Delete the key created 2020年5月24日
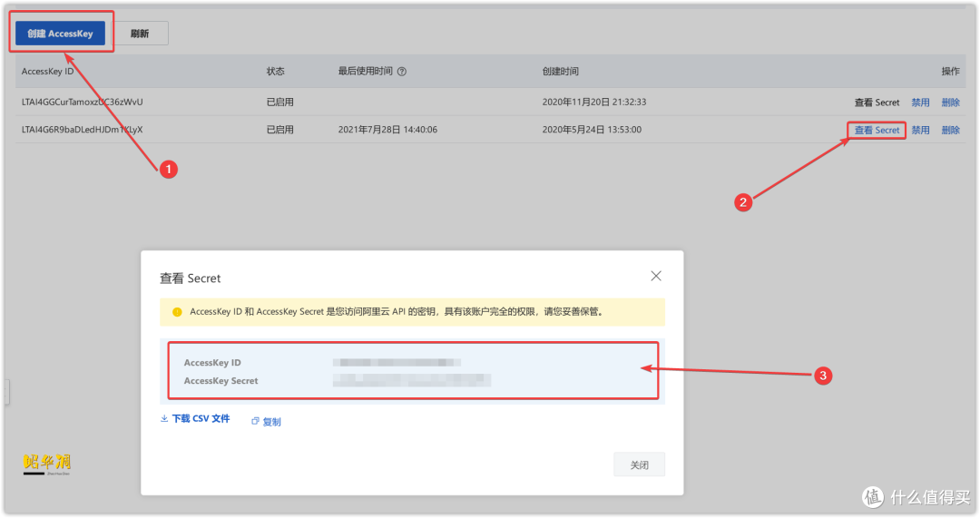980x518 pixels. click(x=950, y=130)
